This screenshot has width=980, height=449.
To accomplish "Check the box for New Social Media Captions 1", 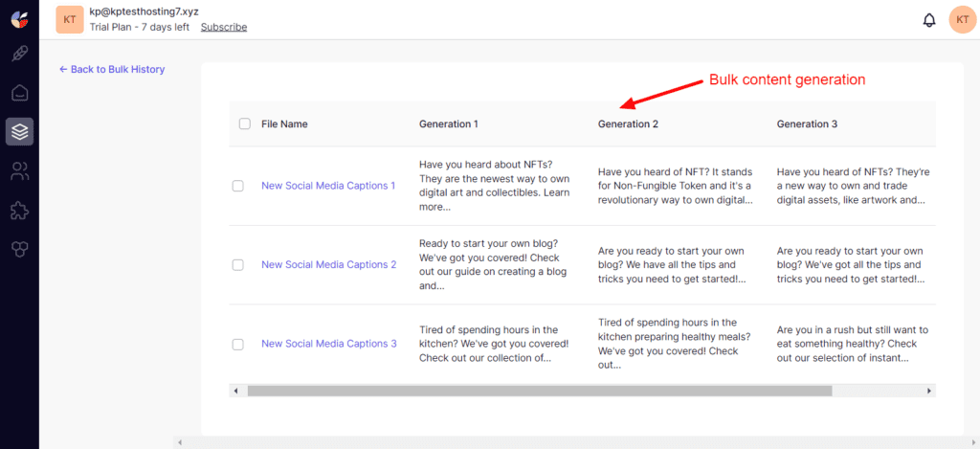I will (237, 186).
